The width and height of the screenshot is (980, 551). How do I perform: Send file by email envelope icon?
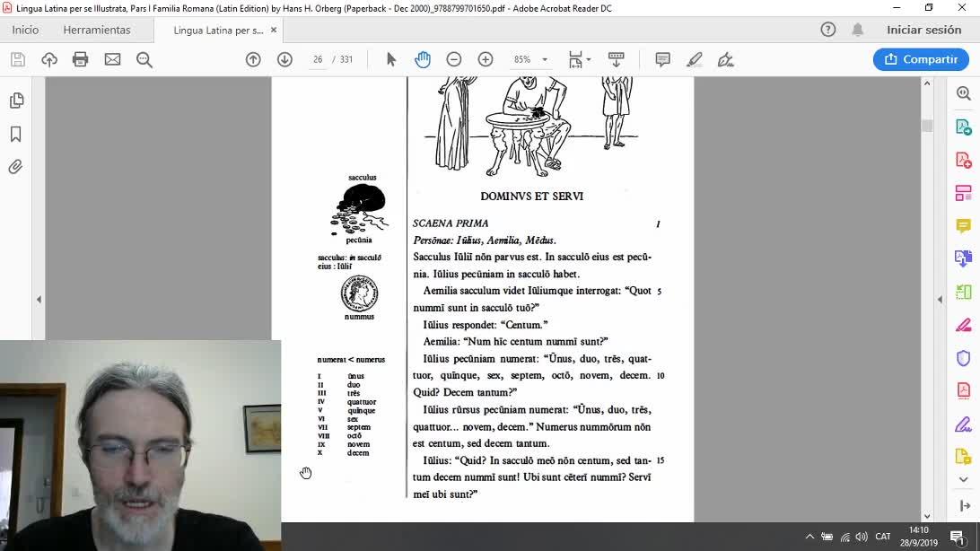(x=112, y=59)
